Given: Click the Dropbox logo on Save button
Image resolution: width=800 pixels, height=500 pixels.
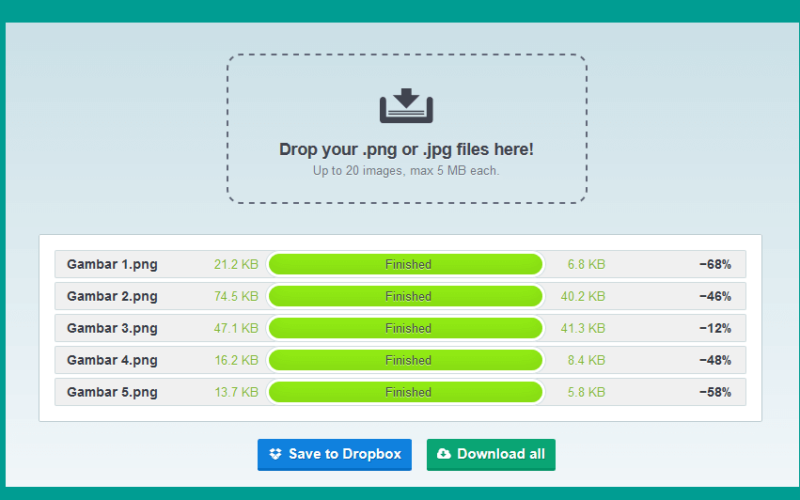Looking at the screenshot, I should [x=276, y=454].
